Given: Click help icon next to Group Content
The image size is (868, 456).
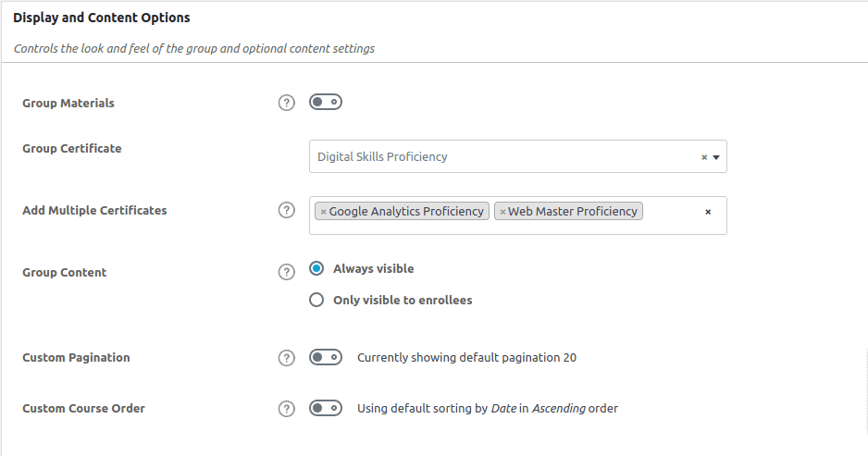Looking at the screenshot, I should (287, 272).
